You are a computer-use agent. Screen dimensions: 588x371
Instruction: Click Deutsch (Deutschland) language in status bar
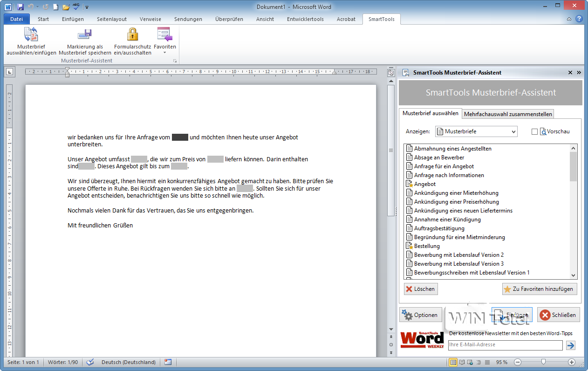click(129, 362)
